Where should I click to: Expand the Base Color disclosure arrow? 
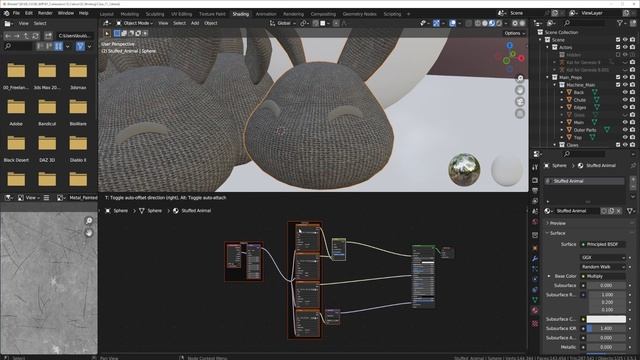point(549,276)
